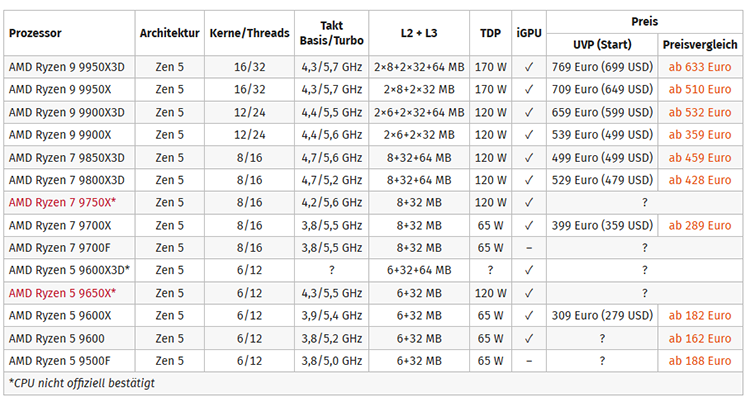Click the 'Takt Basis/Turbo' column header
Viewport: 750px width, 402px height.
tap(331, 33)
